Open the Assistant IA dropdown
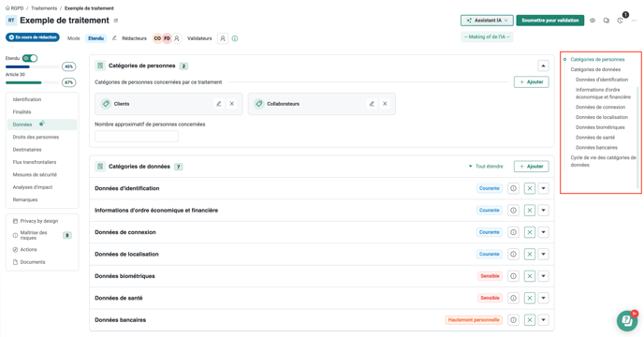This screenshot has width=644, height=337. coord(487,21)
